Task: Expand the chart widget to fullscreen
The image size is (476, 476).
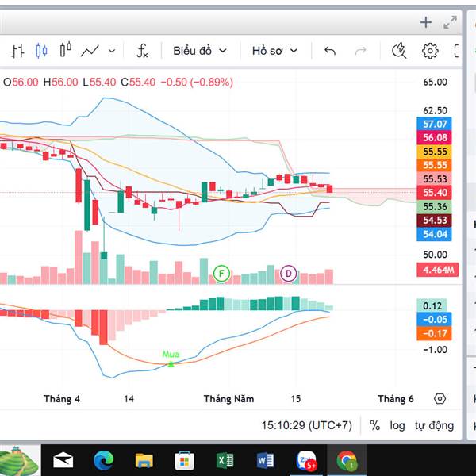Action: (x=450, y=22)
